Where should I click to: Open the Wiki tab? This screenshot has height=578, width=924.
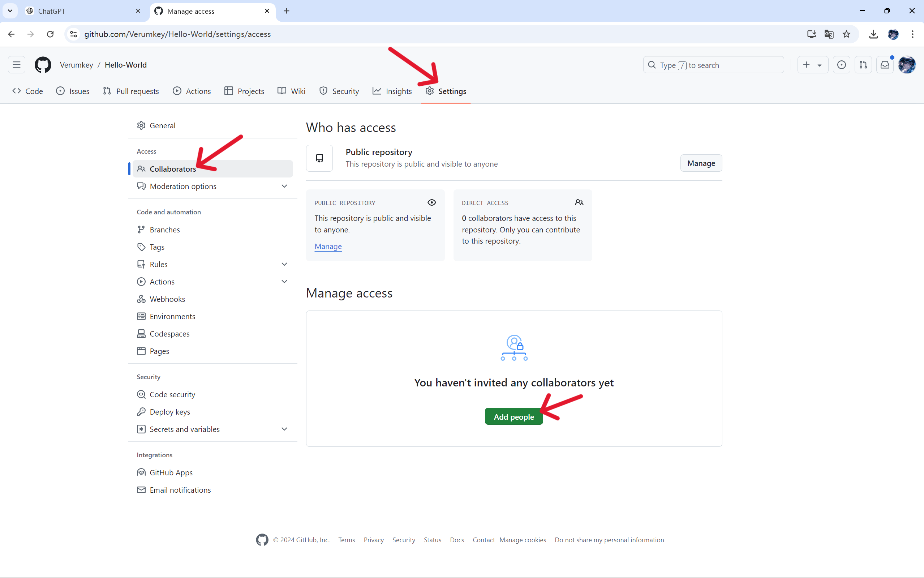pyautogui.click(x=292, y=91)
